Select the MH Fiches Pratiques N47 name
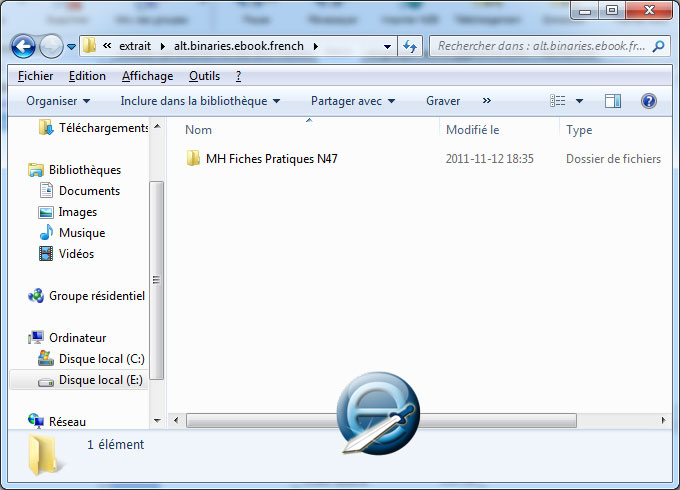Screen dimensions: 680x490 click(x=271, y=159)
